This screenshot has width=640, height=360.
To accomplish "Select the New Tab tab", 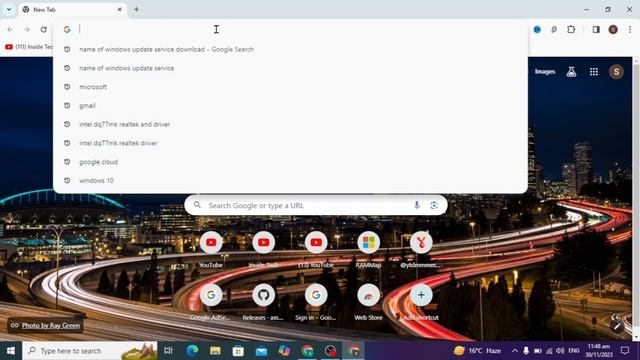I will pyautogui.click(x=73, y=9).
